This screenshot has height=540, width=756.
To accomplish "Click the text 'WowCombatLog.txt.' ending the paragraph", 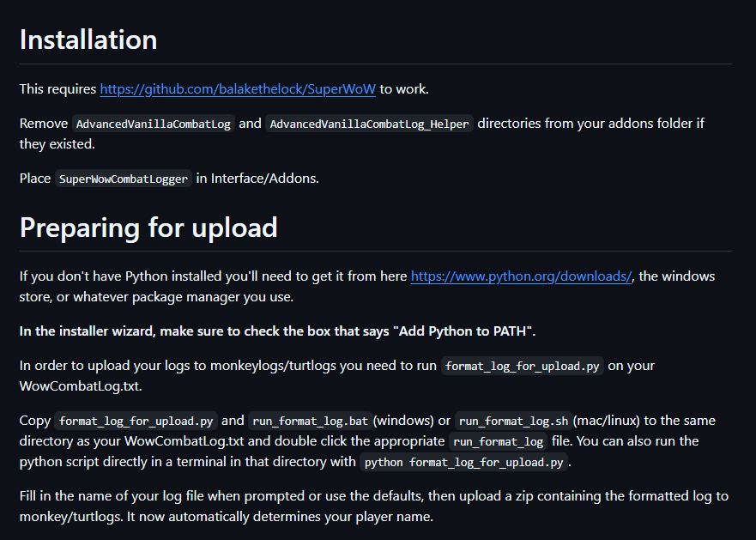I will tap(81, 386).
